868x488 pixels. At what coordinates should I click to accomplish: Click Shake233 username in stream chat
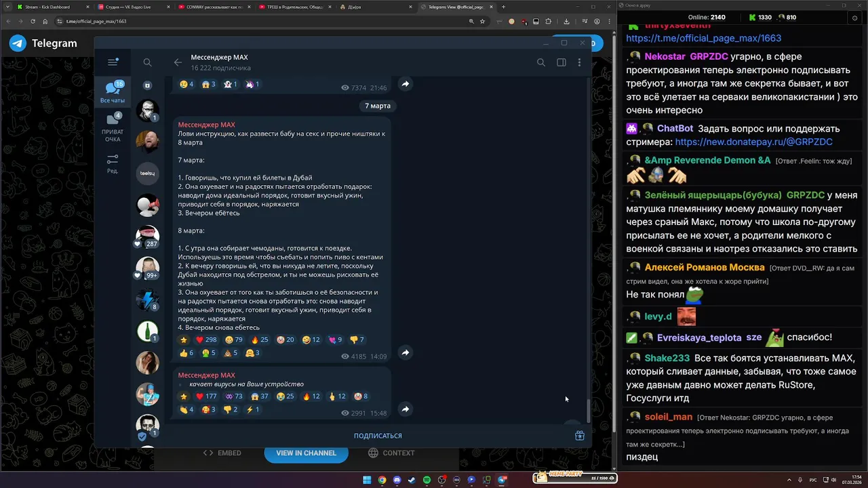pyautogui.click(x=667, y=358)
